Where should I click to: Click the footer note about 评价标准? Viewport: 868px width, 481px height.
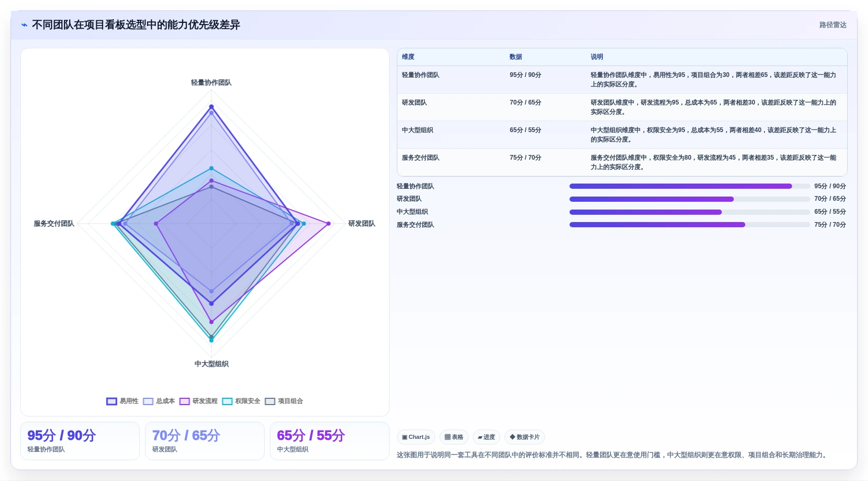point(612,455)
